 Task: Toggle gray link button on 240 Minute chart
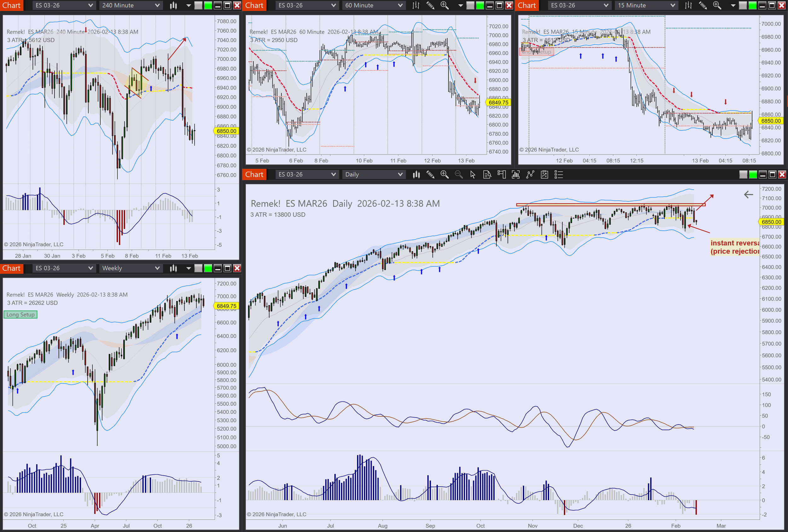198,5
